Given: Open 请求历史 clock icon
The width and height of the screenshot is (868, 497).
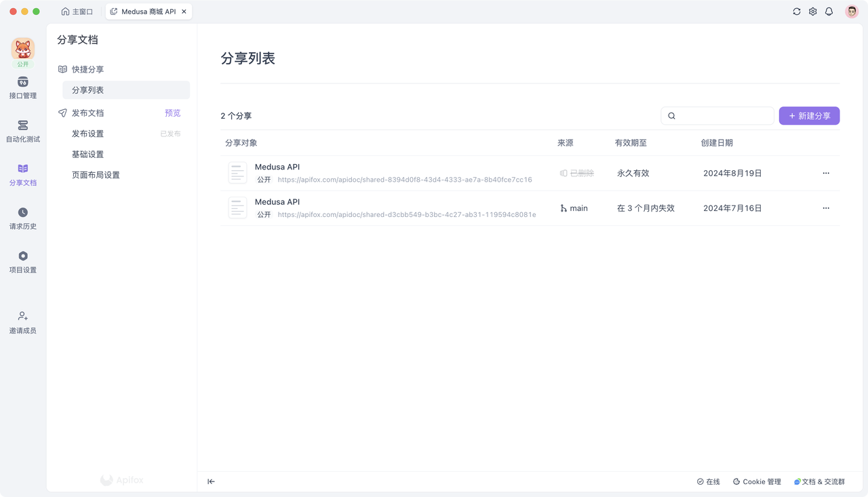Looking at the screenshot, I should (23, 212).
